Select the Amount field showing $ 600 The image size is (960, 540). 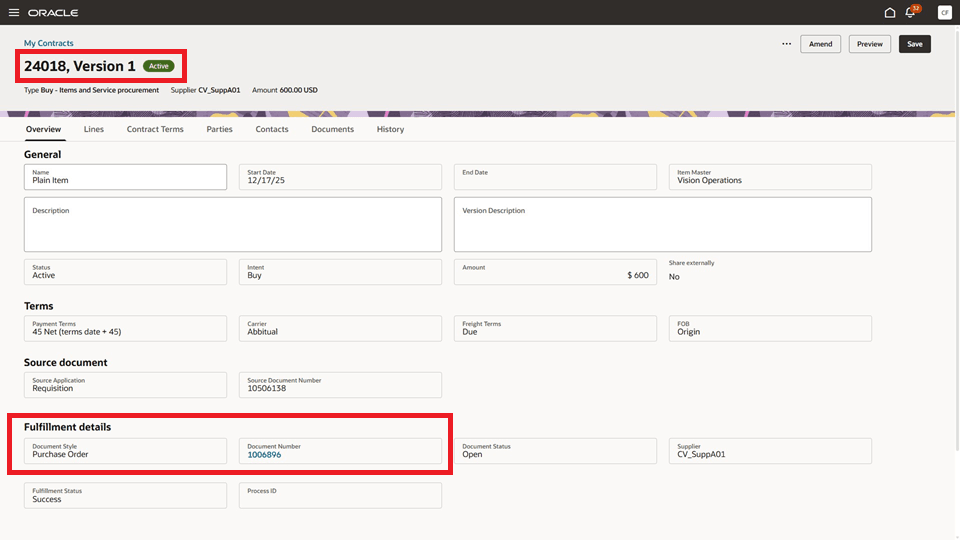[x=555, y=272]
